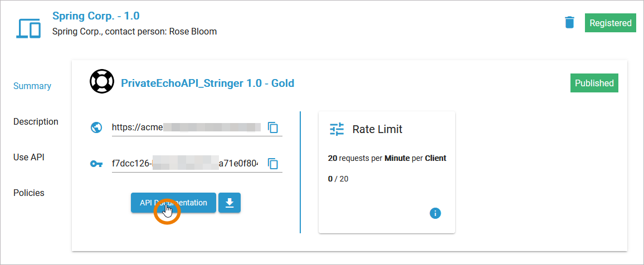Screen dimensions: 644x265
Task: Open the Description tab
Action: (36, 122)
